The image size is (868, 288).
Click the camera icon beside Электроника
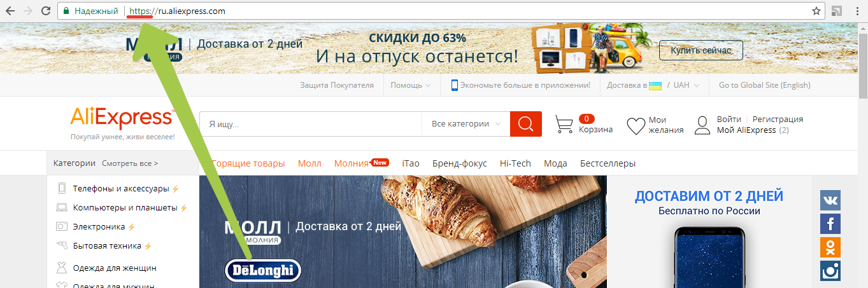coord(62,226)
